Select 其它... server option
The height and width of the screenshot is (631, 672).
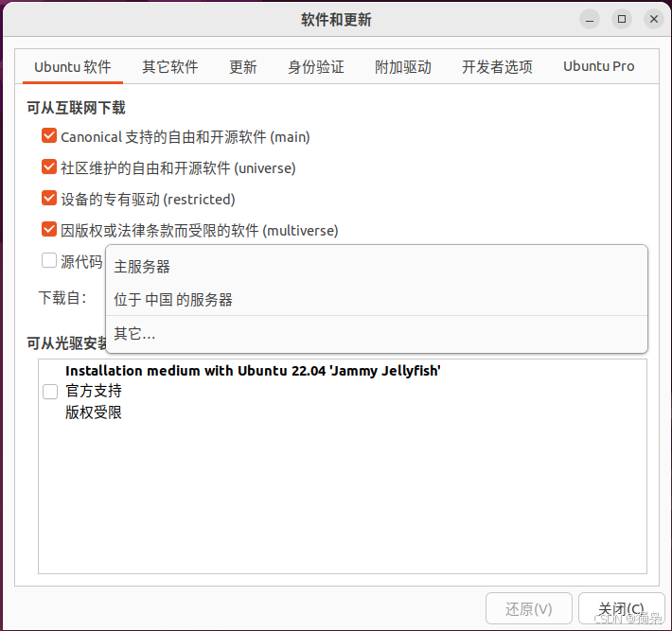pyautogui.click(x=377, y=334)
